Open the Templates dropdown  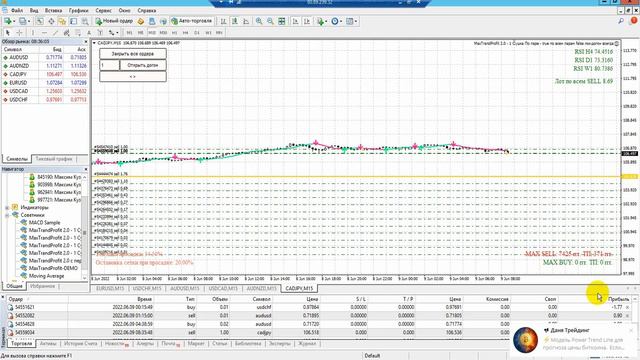[352, 21]
